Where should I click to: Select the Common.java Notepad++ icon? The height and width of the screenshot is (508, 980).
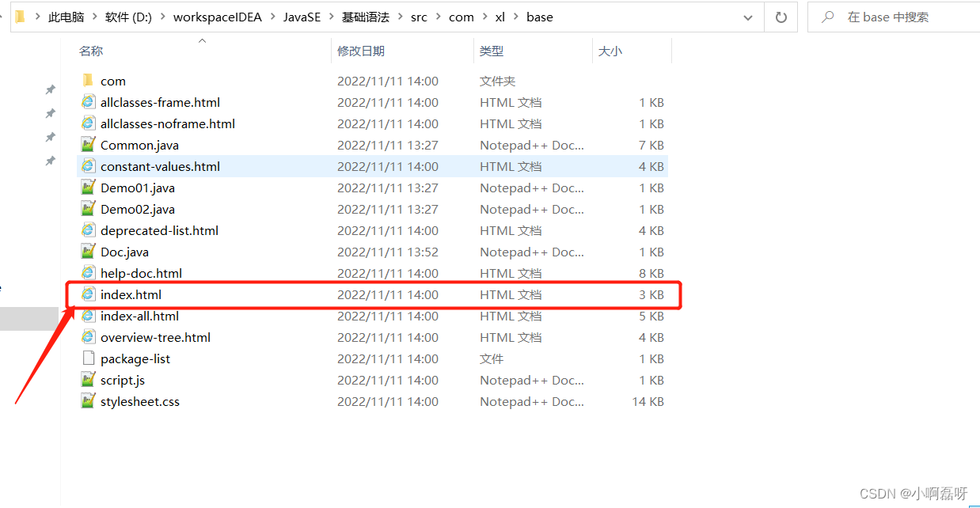[x=88, y=145]
